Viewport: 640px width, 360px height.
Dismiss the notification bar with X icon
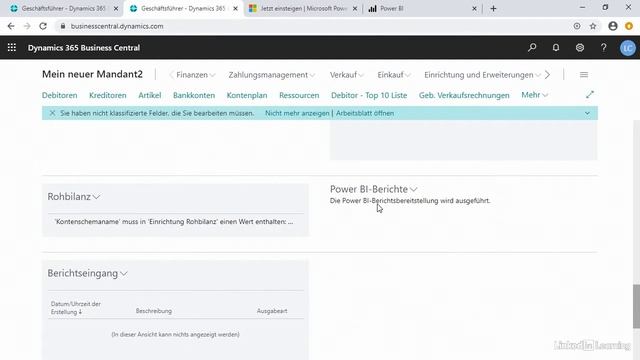pos(52,113)
